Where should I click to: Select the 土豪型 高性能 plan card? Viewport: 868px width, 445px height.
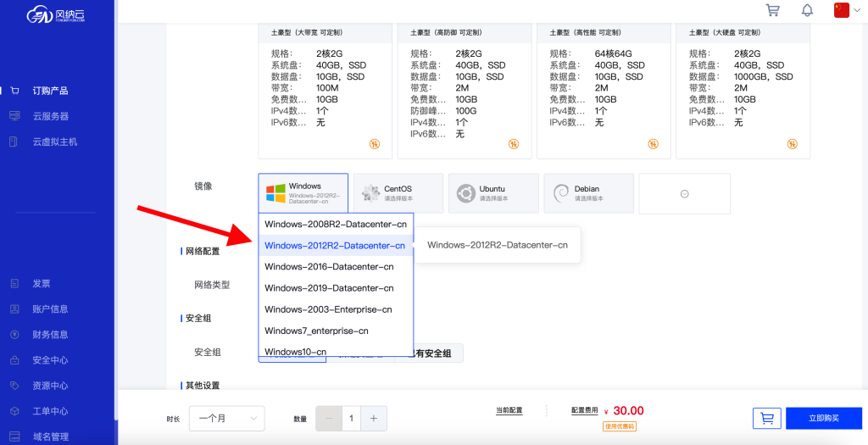(x=604, y=92)
